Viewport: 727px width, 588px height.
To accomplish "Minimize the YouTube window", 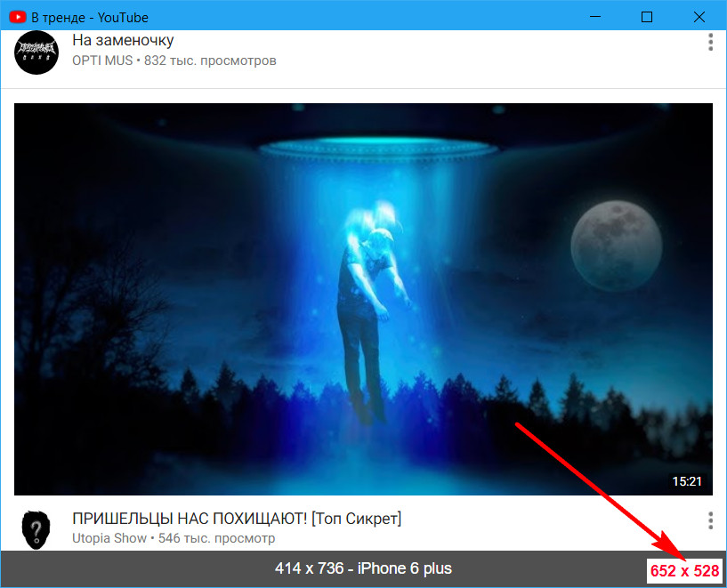I will click(x=595, y=17).
